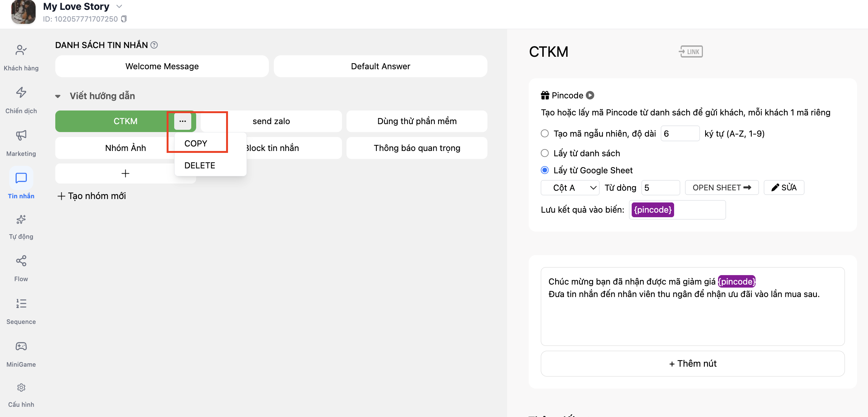The height and width of the screenshot is (417, 868).
Task: Select Lấy từ danh sách option
Action: (x=545, y=153)
